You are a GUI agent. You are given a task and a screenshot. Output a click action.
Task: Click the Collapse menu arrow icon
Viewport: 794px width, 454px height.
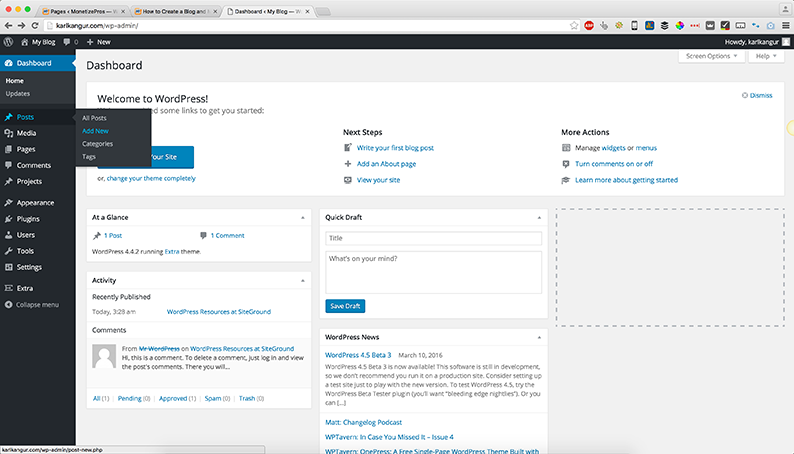click(9, 305)
